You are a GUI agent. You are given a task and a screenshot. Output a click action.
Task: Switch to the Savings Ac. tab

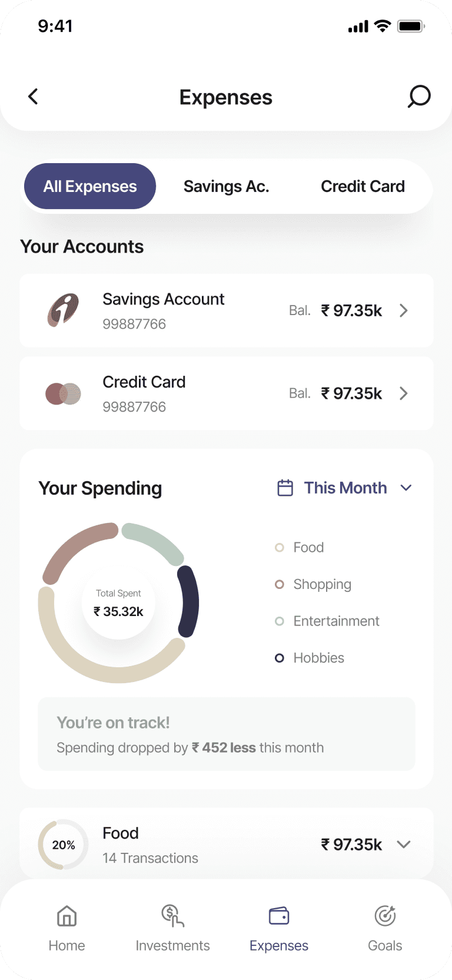(x=227, y=186)
